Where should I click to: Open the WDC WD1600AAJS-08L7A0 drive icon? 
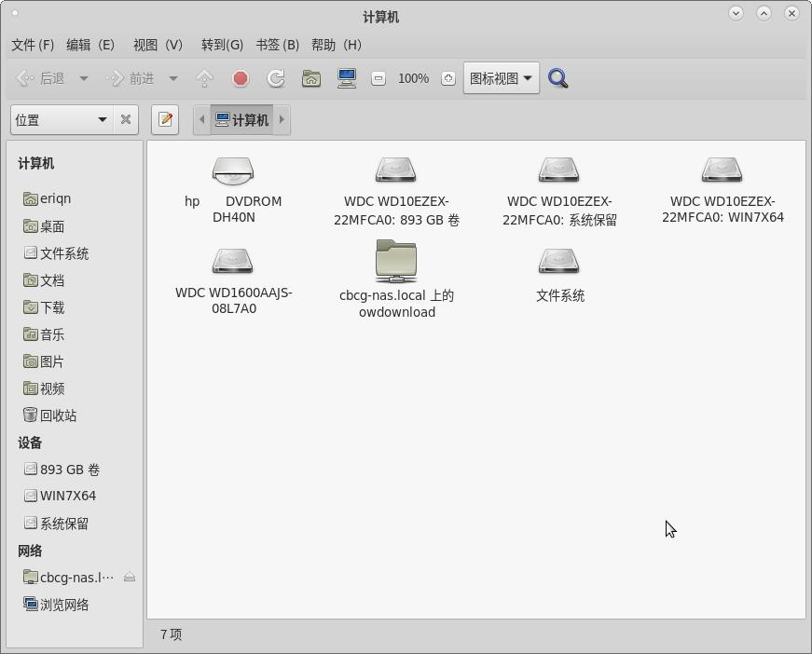pos(232,261)
